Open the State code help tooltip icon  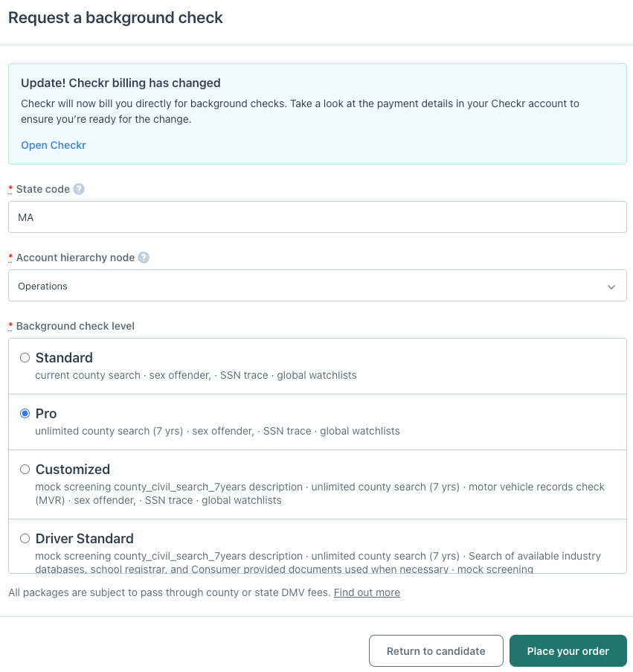point(77,189)
